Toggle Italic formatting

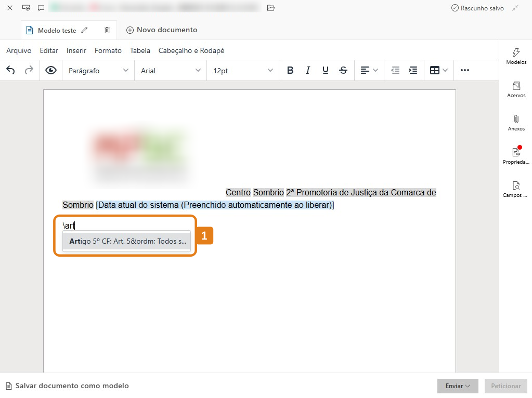click(x=308, y=70)
